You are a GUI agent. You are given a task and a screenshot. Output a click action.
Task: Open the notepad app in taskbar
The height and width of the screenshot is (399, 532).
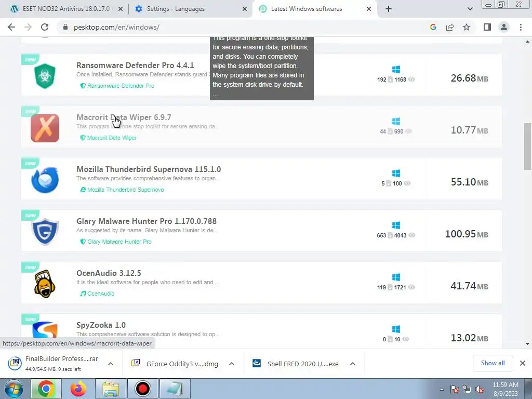(x=175, y=389)
